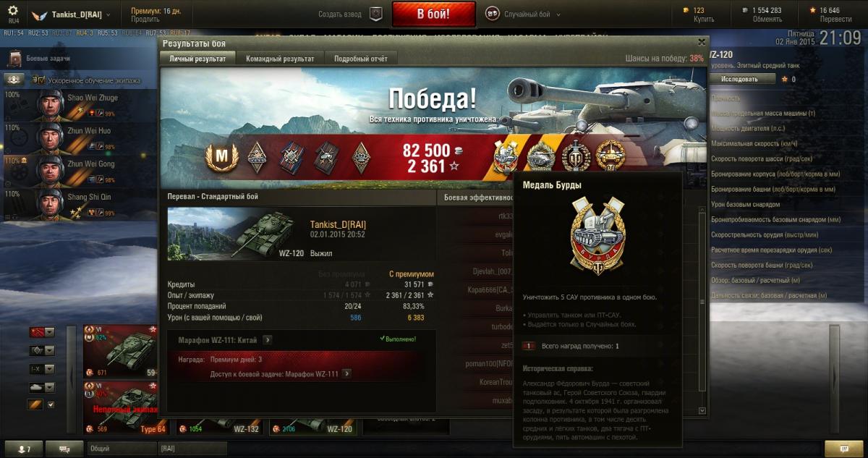Image resolution: width=868 pixels, height=458 pixels.
Task: Open the contacts list button showing 7
Action: (24, 449)
